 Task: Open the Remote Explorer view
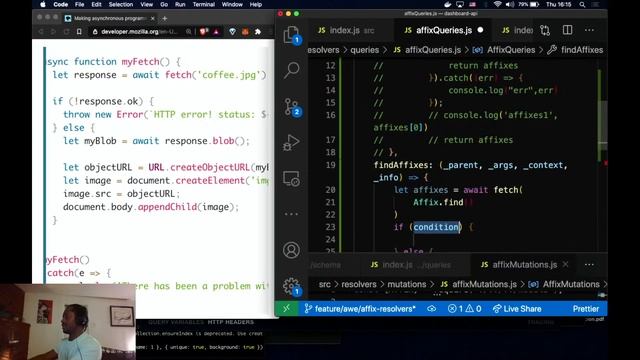(291, 179)
